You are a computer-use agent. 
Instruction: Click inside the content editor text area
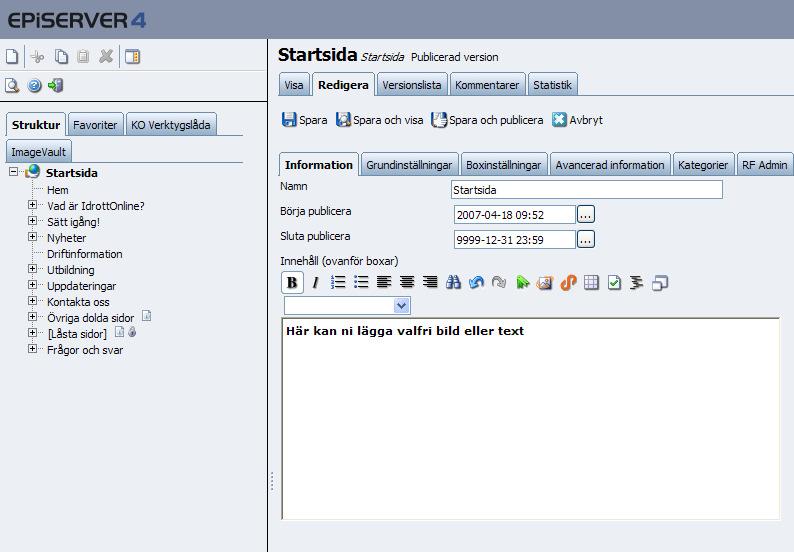click(x=530, y=418)
